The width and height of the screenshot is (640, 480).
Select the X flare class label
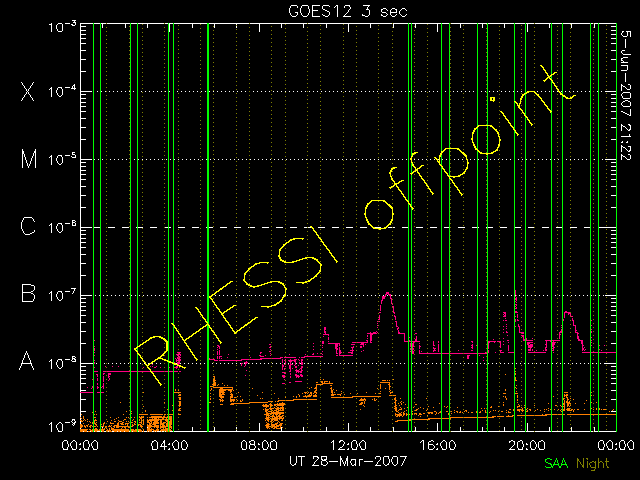(28, 91)
